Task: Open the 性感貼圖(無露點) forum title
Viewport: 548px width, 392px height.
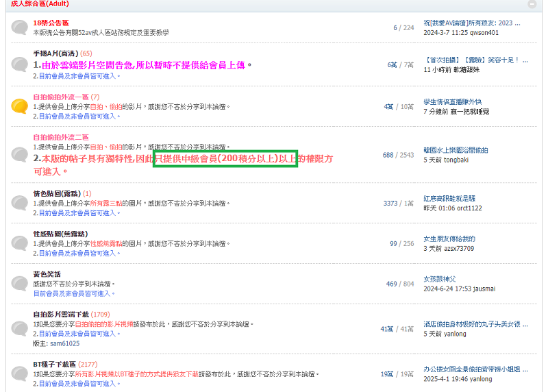Action: pyautogui.click(x=60, y=234)
